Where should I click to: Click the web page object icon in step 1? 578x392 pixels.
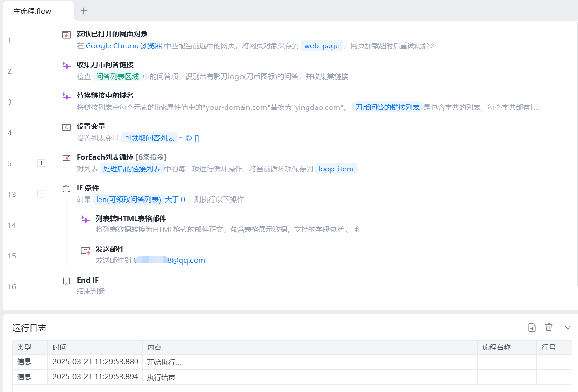pyautogui.click(x=66, y=35)
